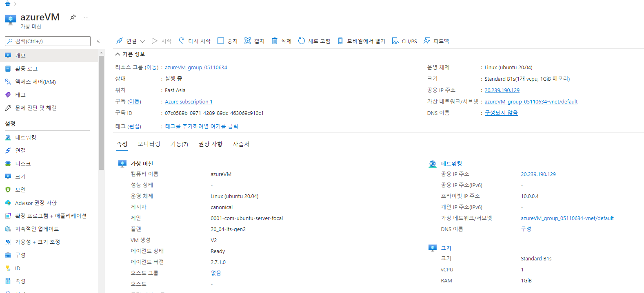Click 네트워킹 heading link in properties
644x293 pixels.
451,164
